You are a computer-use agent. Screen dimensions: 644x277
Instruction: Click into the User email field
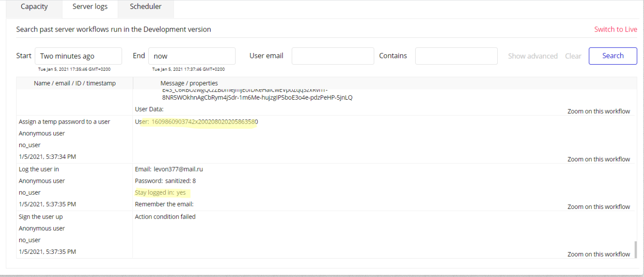pos(333,56)
